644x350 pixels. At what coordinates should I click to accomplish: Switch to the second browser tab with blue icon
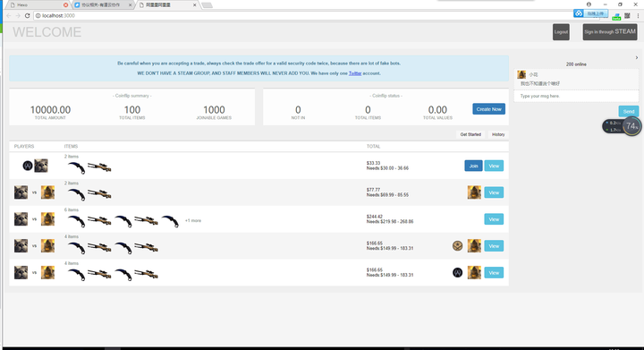103,5
